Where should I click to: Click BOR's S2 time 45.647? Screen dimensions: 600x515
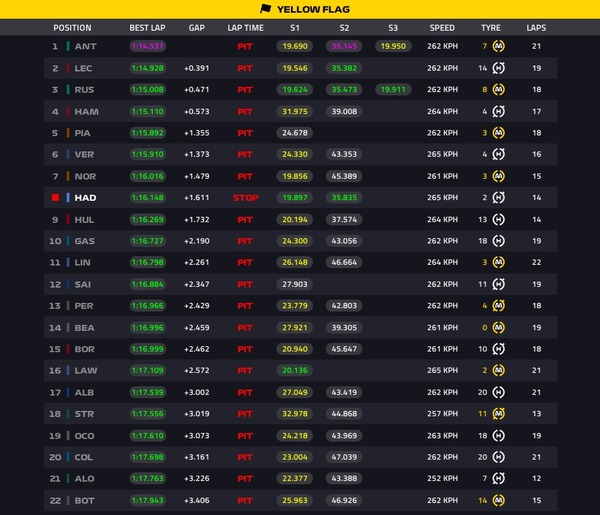344,349
